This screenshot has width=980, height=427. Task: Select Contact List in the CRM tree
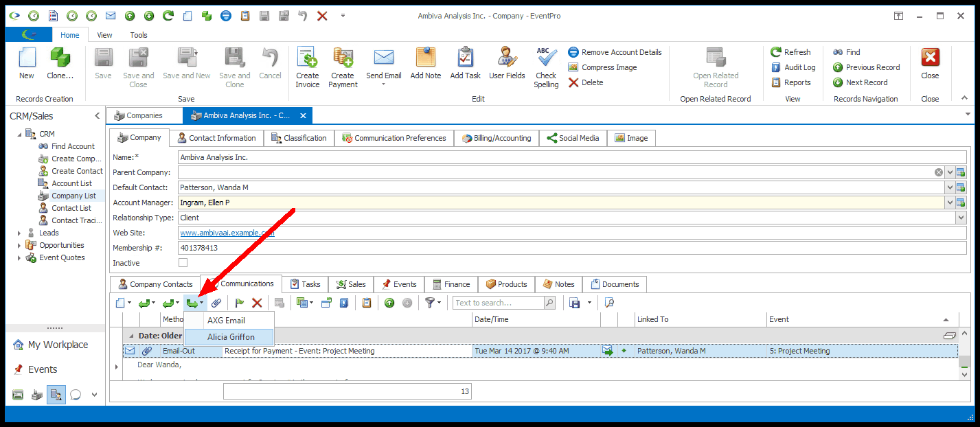pos(71,208)
